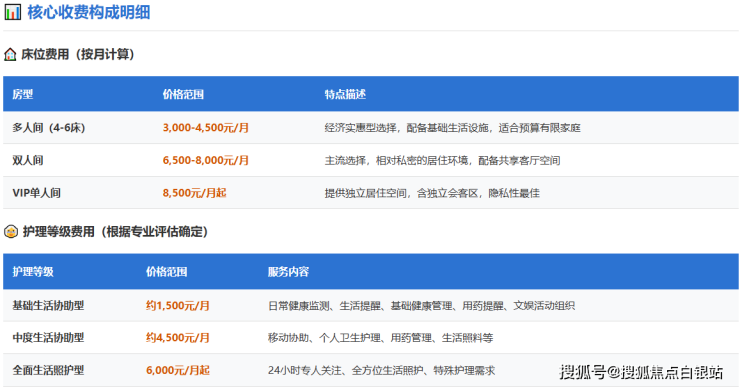Viewport: 740px width, 388px height.
Task: Click the 6,000元/月起 price
Action: point(178,371)
